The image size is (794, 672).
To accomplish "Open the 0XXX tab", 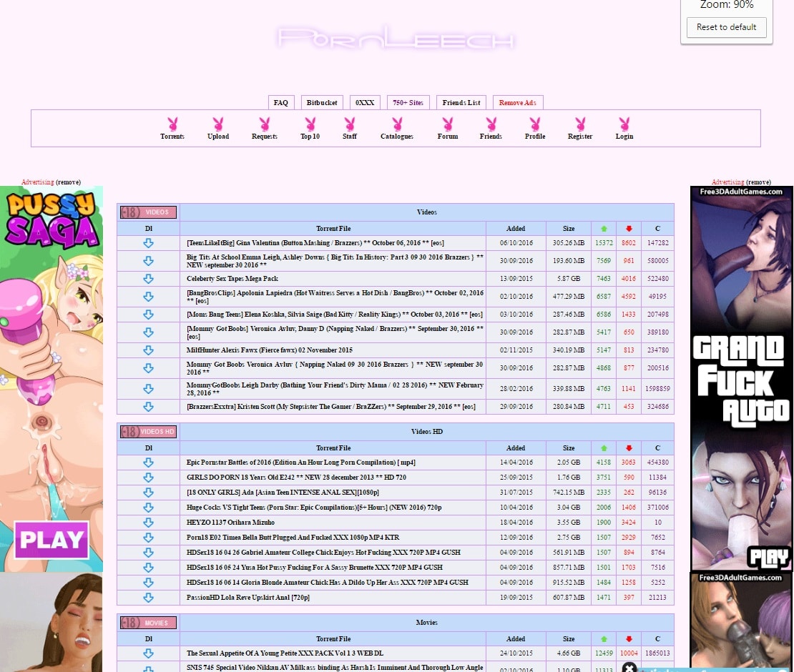I will point(365,103).
